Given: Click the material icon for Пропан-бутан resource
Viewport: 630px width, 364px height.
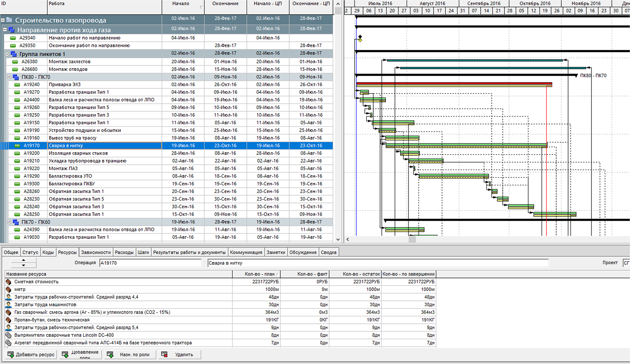Looking at the screenshot, I should tap(9, 320).
